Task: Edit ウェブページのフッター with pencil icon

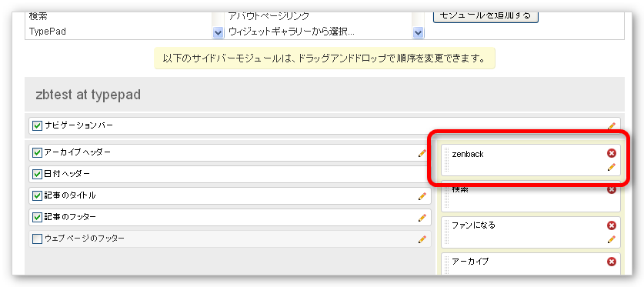Action: coord(422,239)
